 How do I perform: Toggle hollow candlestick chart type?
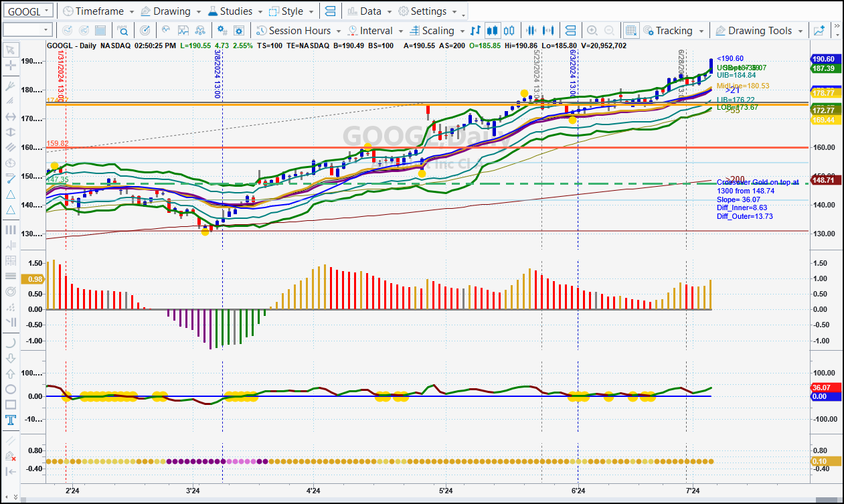tap(510, 31)
